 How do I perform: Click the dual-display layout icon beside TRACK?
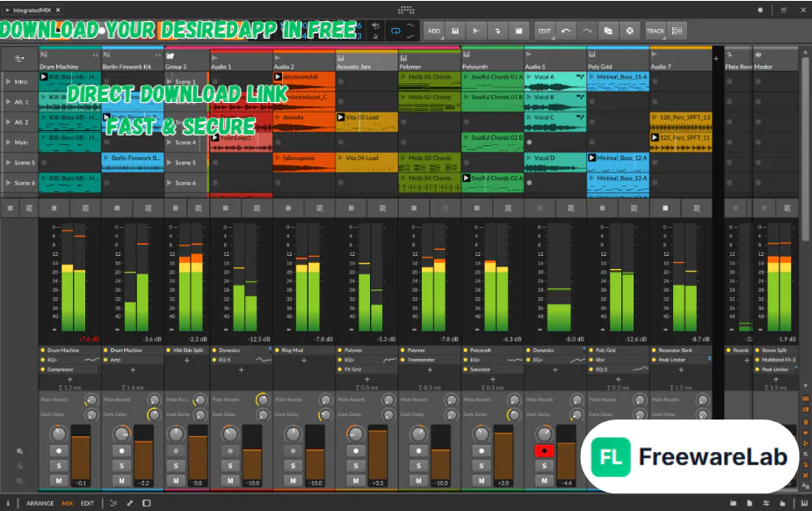tap(676, 30)
